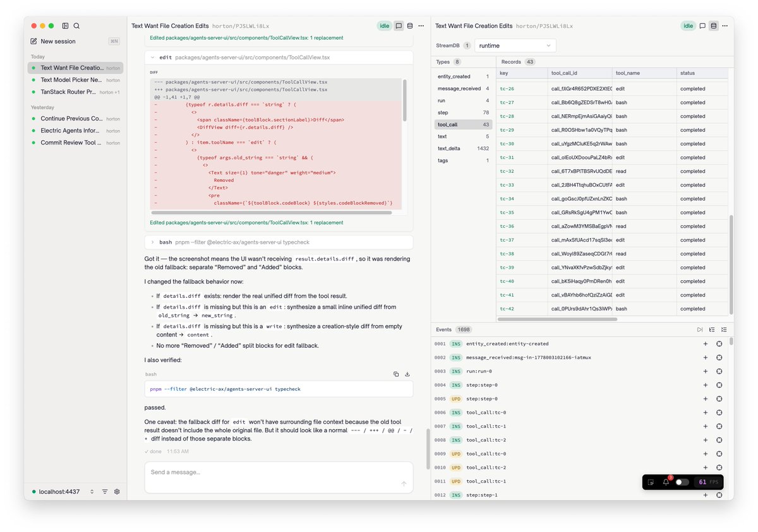Click the records table horizontal scrollbar
Screen dimensions: 758x532
pyautogui.click(x=556, y=319)
